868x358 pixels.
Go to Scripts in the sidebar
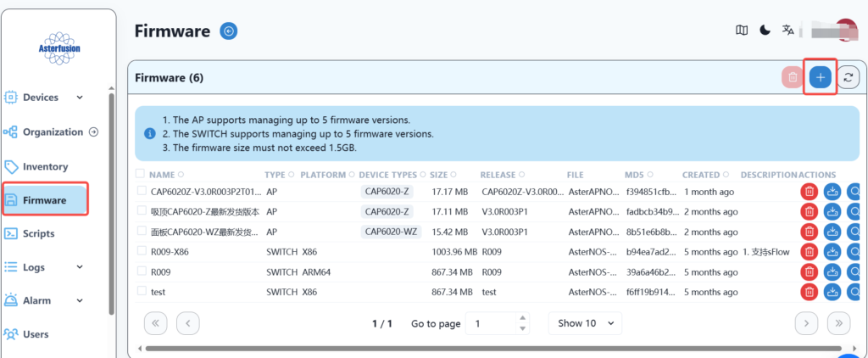[38, 233]
